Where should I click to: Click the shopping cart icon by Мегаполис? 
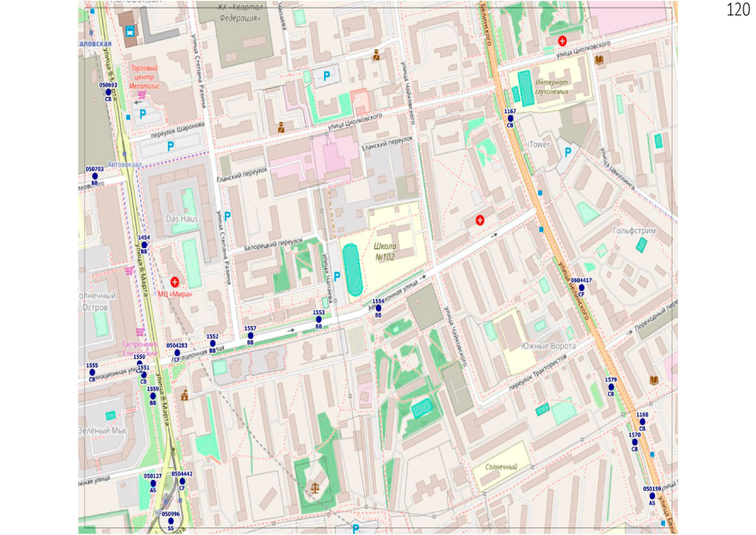point(141,94)
